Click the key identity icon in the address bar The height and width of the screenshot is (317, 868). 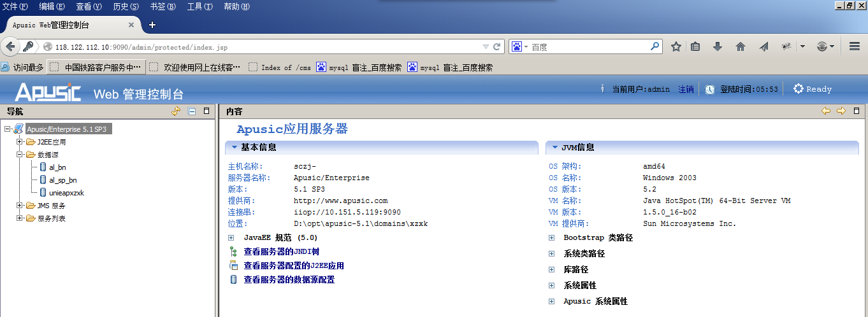pyautogui.click(x=28, y=46)
